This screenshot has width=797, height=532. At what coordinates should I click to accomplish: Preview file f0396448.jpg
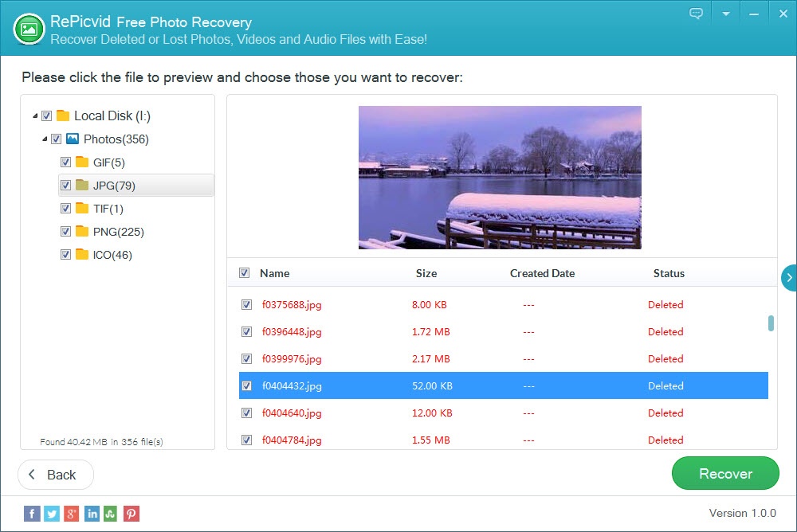[x=292, y=332]
